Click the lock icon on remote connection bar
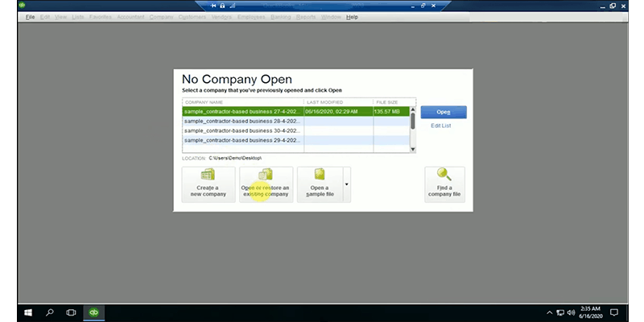Image resolution: width=644 pixels, height=322 pixels. coord(223,6)
